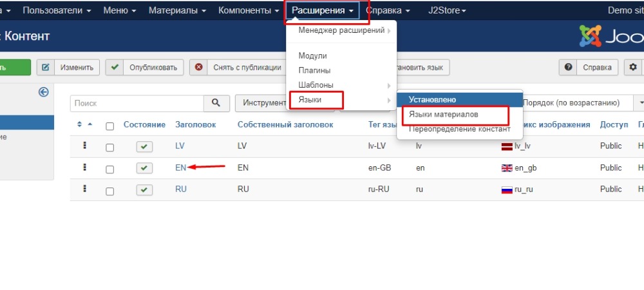Click the published status icon for LV
The width and height of the screenshot is (644, 290).
coord(145,147)
